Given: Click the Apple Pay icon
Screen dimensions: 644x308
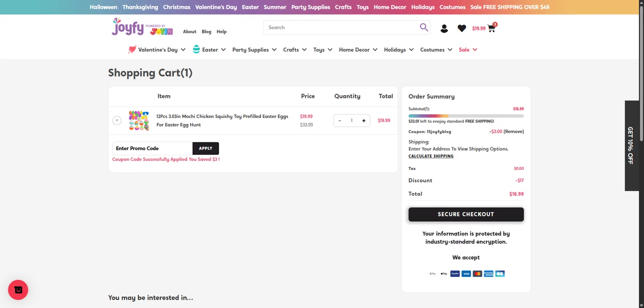Looking at the screenshot, I should (444, 274).
